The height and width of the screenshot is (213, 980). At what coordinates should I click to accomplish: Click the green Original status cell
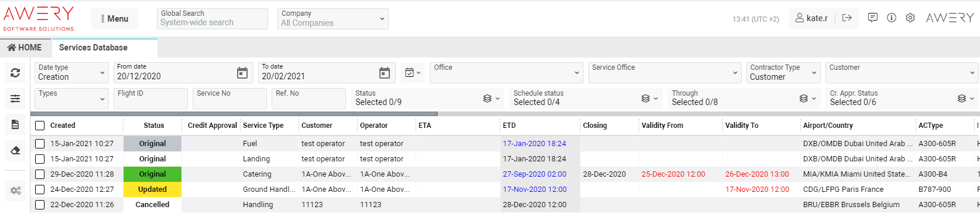click(152, 174)
